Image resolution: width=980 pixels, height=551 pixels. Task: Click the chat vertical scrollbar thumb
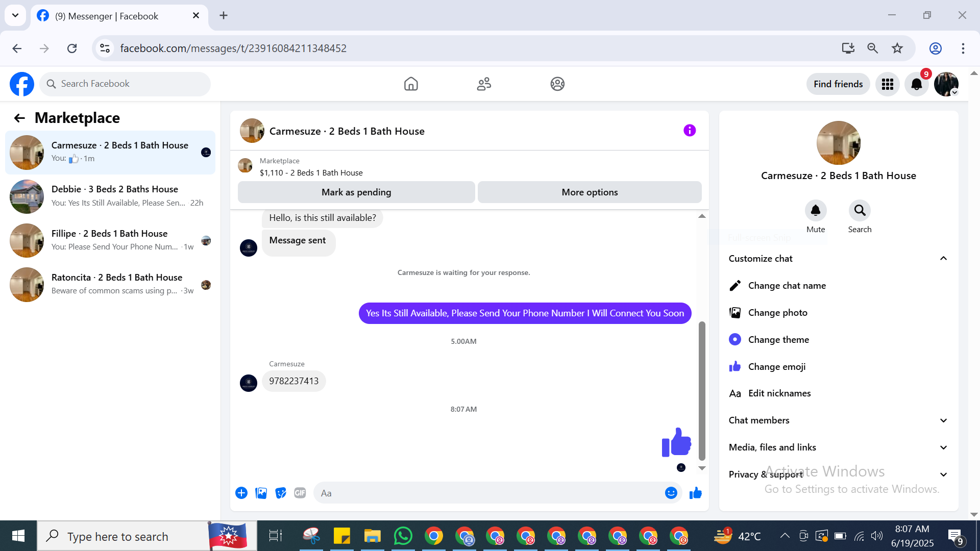(x=702, y=391)
